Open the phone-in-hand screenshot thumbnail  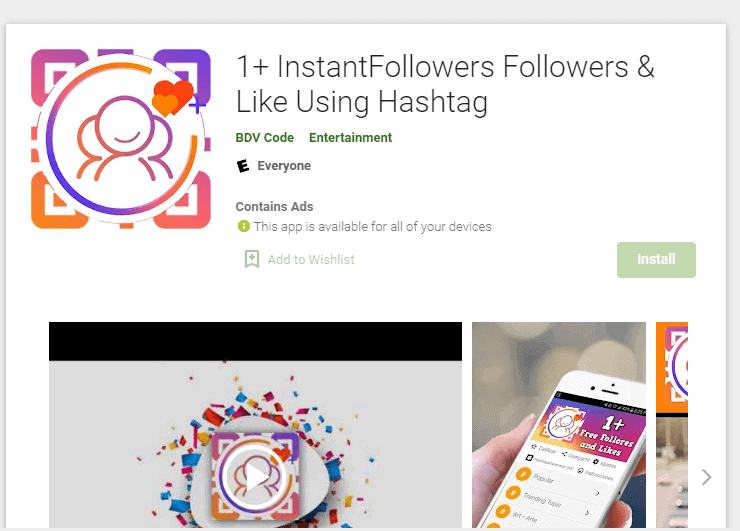(559, 425)
